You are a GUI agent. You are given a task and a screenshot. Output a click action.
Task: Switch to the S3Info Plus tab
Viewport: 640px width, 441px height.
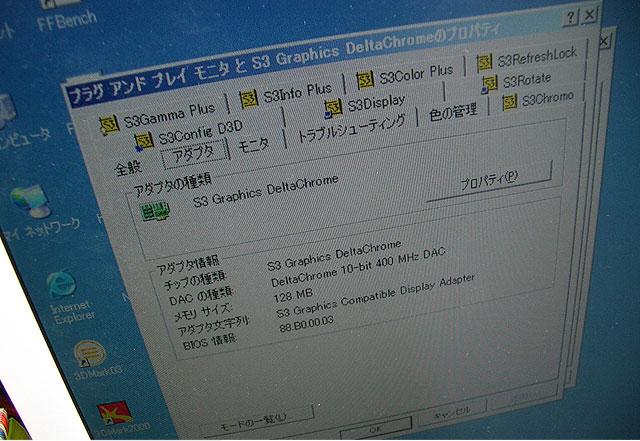click(x=286, y=95)
